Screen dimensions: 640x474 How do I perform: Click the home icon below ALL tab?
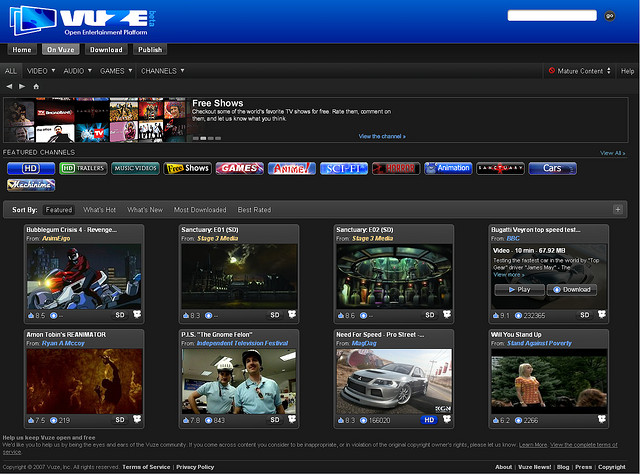(x=36, y=87)
